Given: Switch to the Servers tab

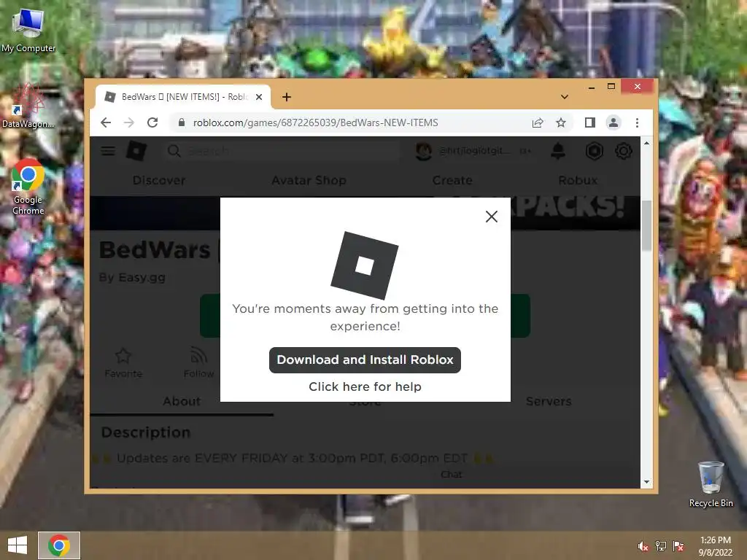Looking at the screenshot, I should pyautogui.click(x=549, y=402).
